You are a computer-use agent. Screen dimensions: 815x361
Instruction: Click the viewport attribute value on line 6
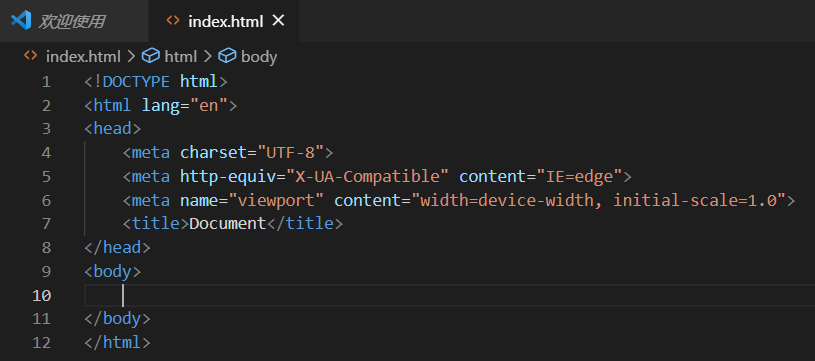point(277,200)
